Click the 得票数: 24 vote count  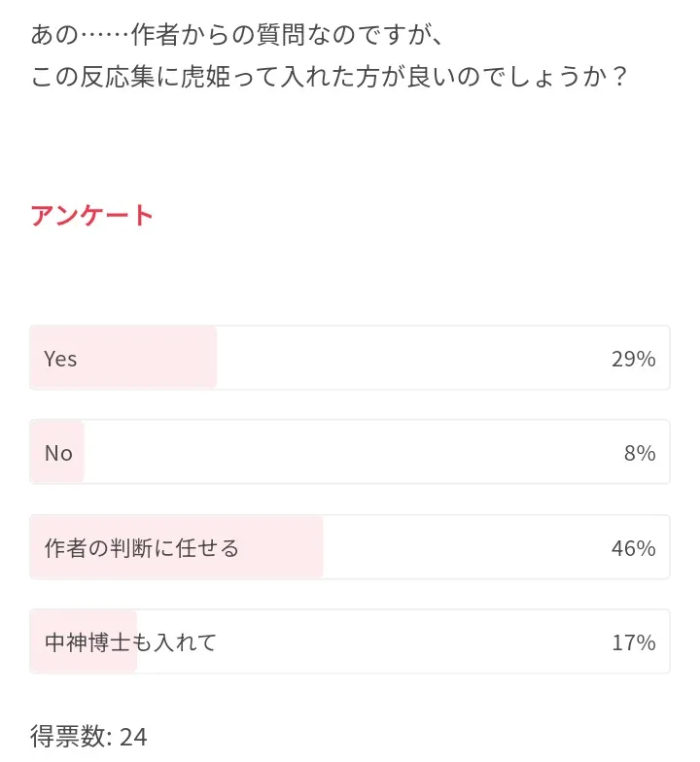(88, 737)
